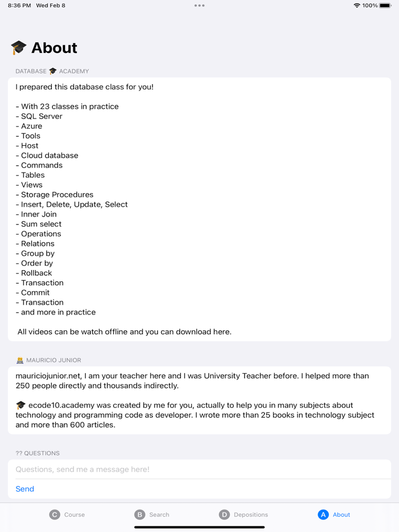Tap the C circle icon for Course
This screenshot has height=532, width=399.
55,514
